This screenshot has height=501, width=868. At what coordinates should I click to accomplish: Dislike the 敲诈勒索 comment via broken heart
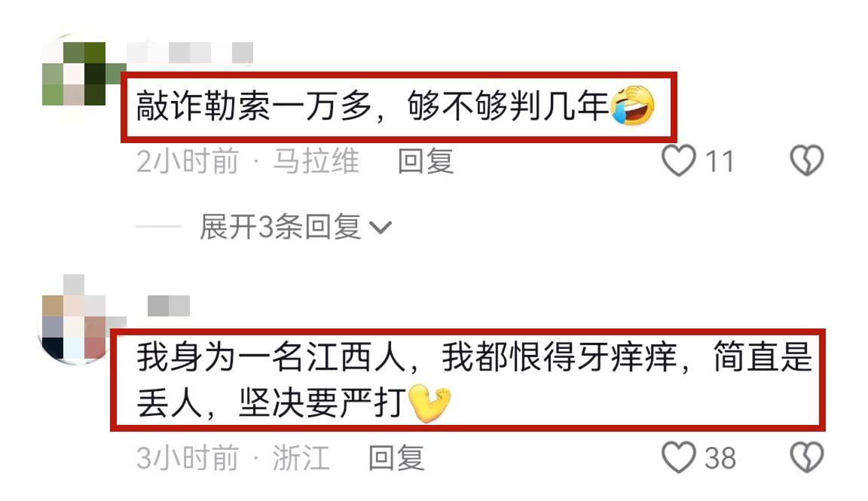pyautogui.click(x=806, y=160)
